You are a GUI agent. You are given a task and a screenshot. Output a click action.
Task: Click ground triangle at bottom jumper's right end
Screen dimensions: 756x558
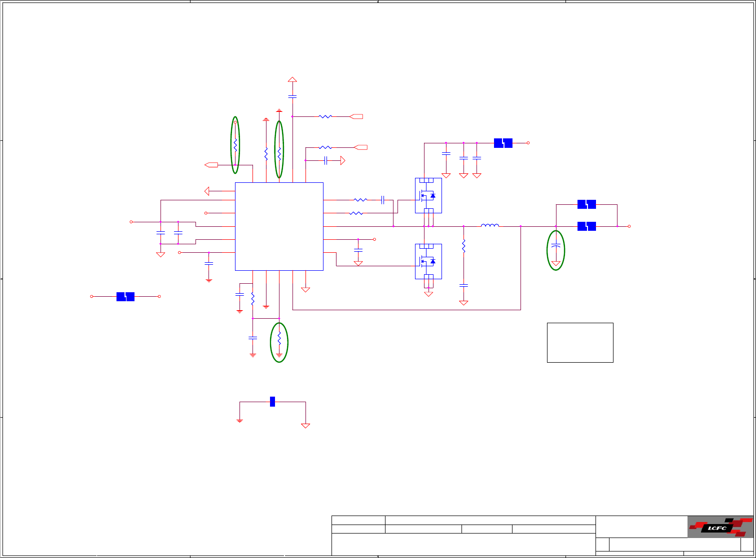[x=305, y=426]
